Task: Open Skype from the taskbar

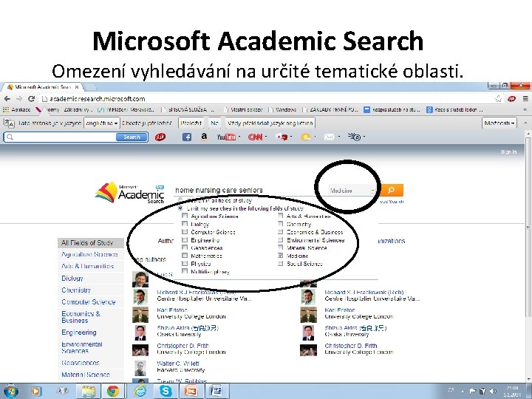Action: point(166,391)
